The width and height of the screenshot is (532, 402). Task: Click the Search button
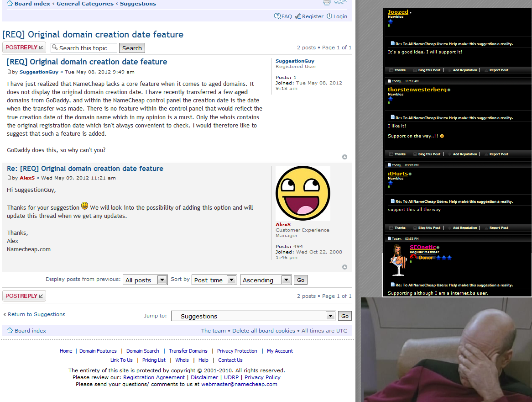132,48
